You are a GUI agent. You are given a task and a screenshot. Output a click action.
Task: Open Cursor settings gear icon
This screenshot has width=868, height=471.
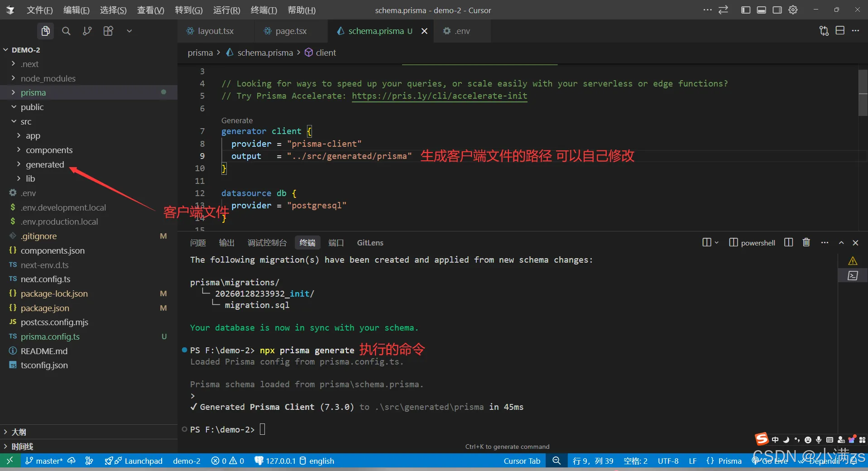point(793,10)
